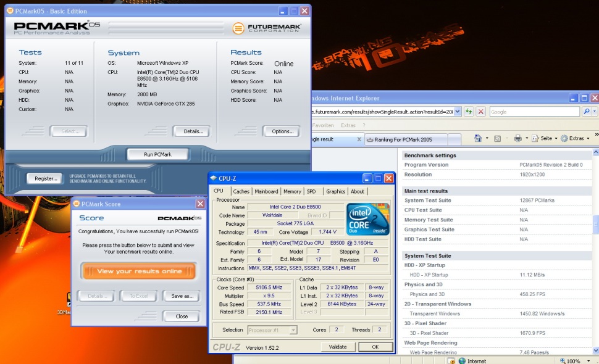The width and height of the screenshot is (599, 364).
Task: Open the search provider dropdown arrow in IE
Action: coord(595,112)
